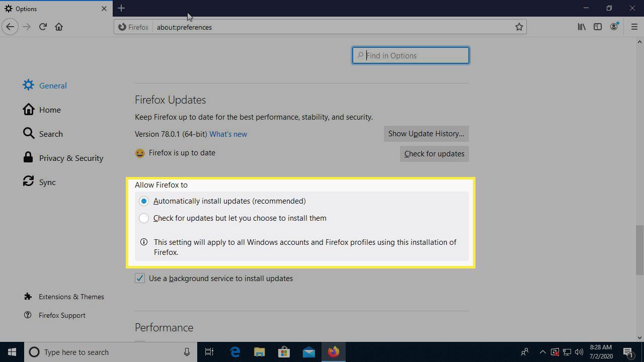Open the General settings category
The height and width of the screenshot is (362, 644).
45,85
